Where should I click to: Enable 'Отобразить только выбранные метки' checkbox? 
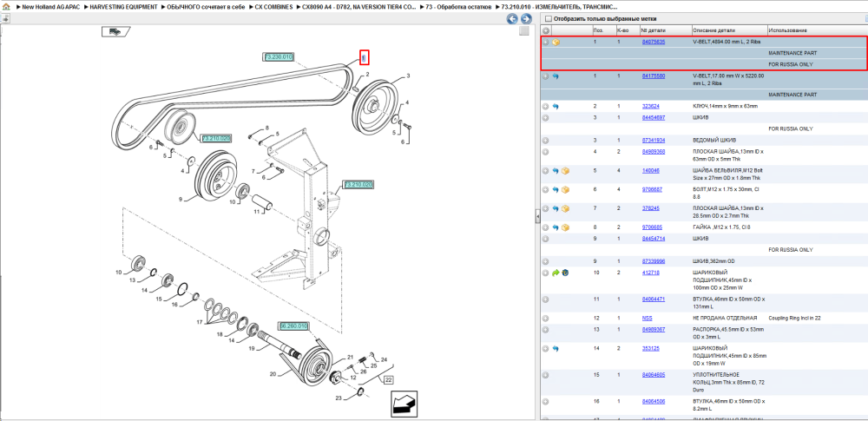548,19
